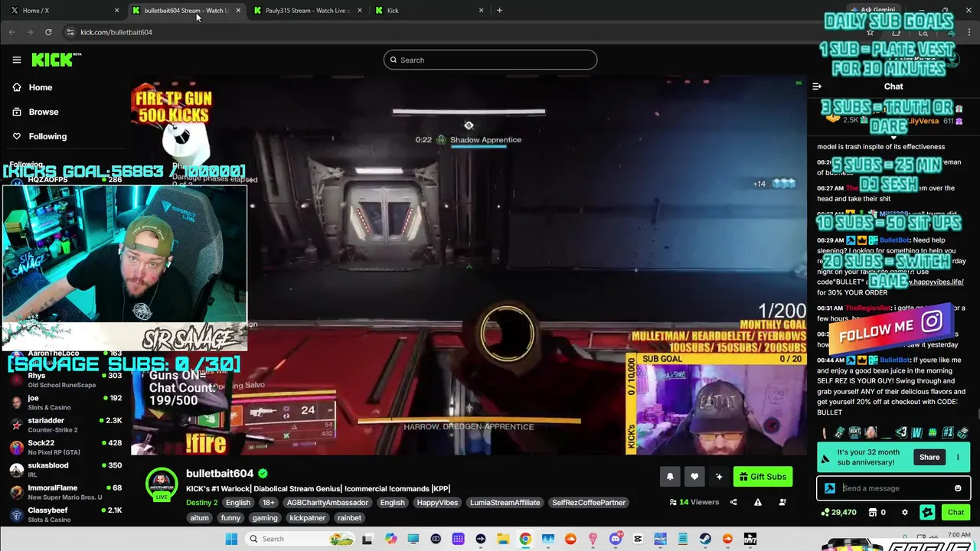This screenshot has width=980, height=551.
Task: Open Copilot from taskbar
Action: coord(391,539)
